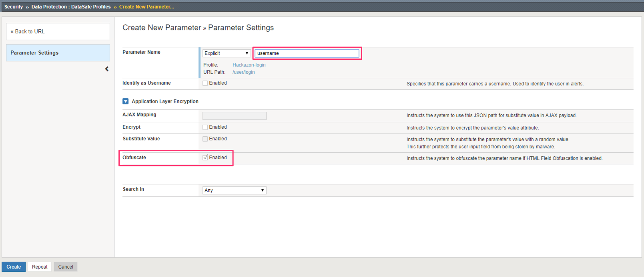Image resolution: width=644 pixels, height=277 pixels.
Task: Uncheck the Obfuscate Enabled checkbox
Action: point(205,158)
